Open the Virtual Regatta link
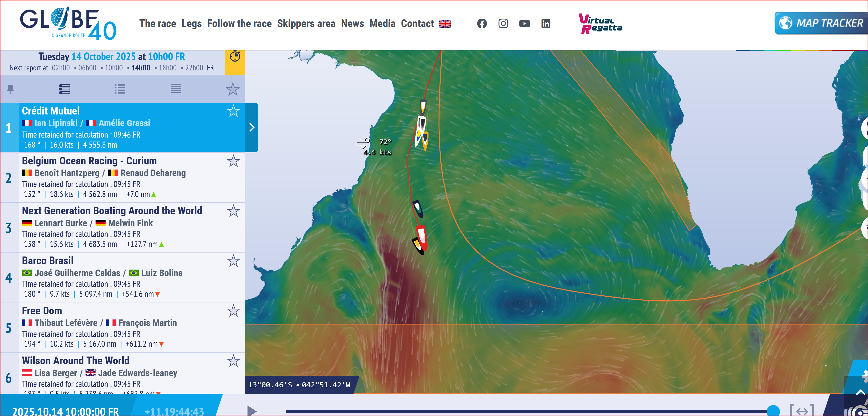Viewport: 868px width, 416px height. coord(600,23)
